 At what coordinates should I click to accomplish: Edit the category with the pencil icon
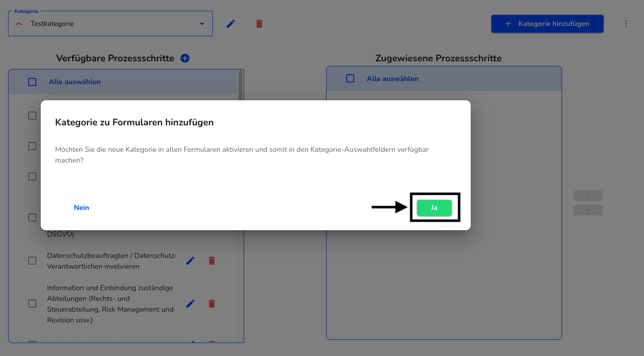[231, 24]
